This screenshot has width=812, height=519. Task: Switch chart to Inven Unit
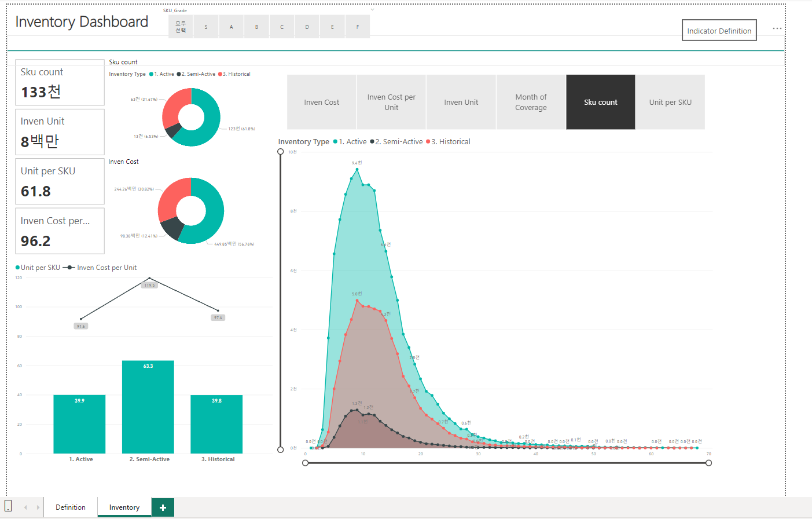click(x=461, y=102)
